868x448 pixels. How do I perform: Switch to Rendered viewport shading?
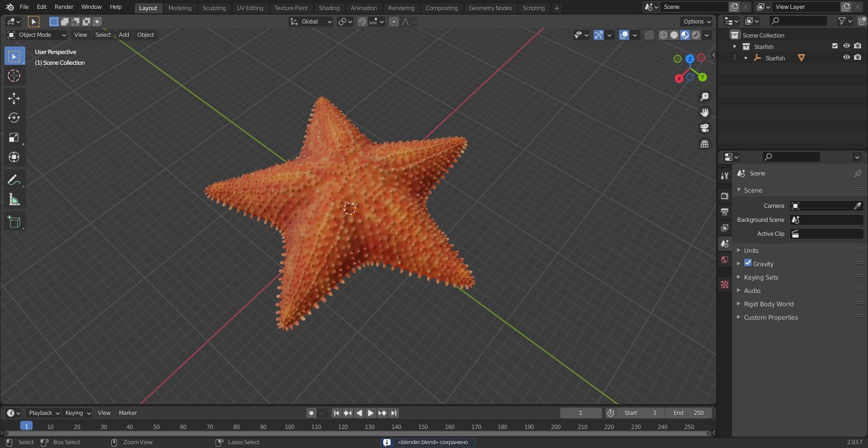click(x=696, y=35)
